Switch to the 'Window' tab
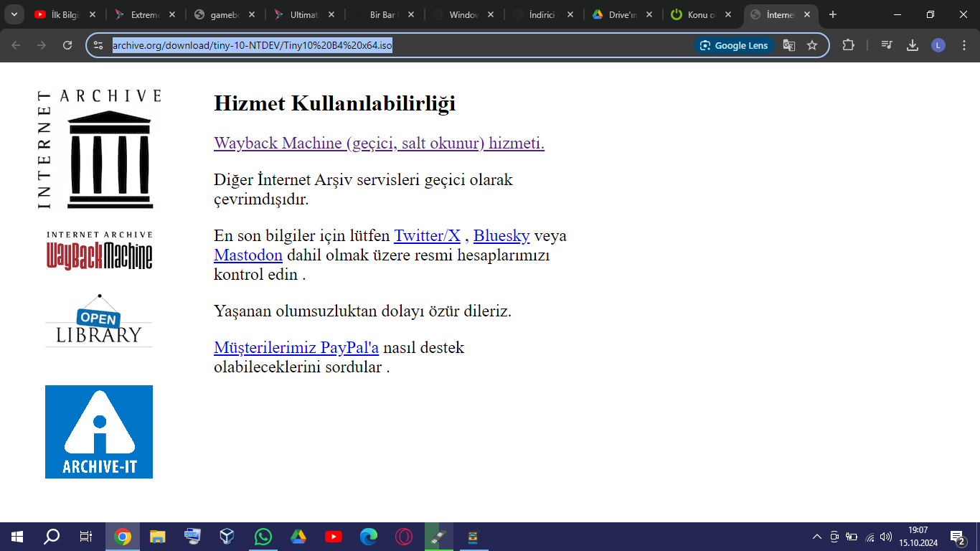The width and height of the screenshot is (980, 551). 463,14
